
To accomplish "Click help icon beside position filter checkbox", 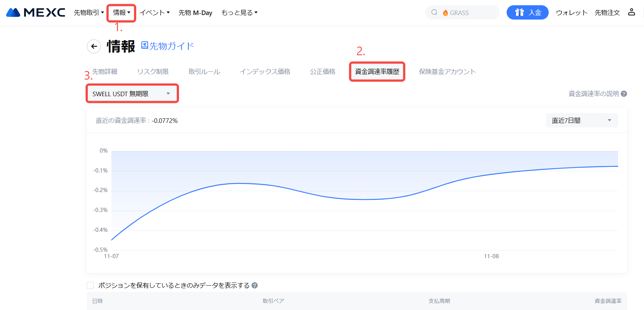I will tap(254, 286).
